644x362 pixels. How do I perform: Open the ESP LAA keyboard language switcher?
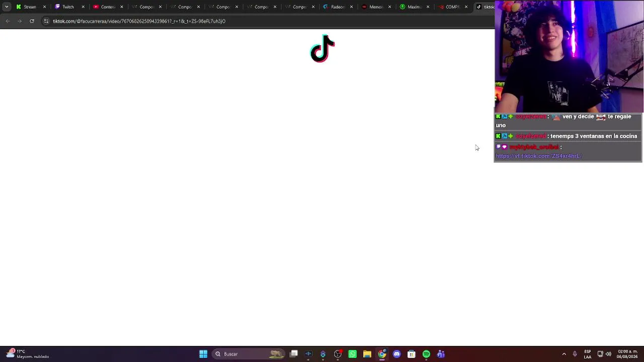[588, 354]
